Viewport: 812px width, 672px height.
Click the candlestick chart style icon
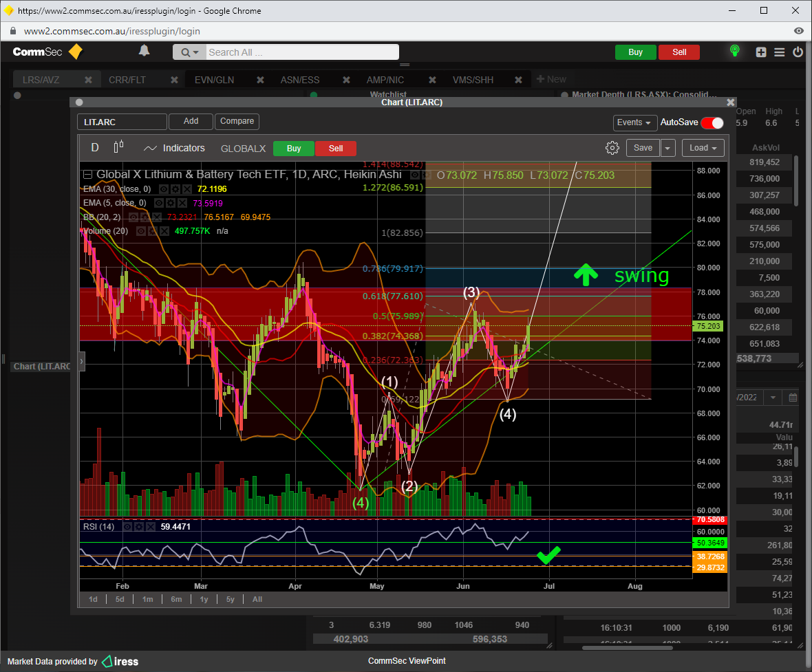(118, 147)
